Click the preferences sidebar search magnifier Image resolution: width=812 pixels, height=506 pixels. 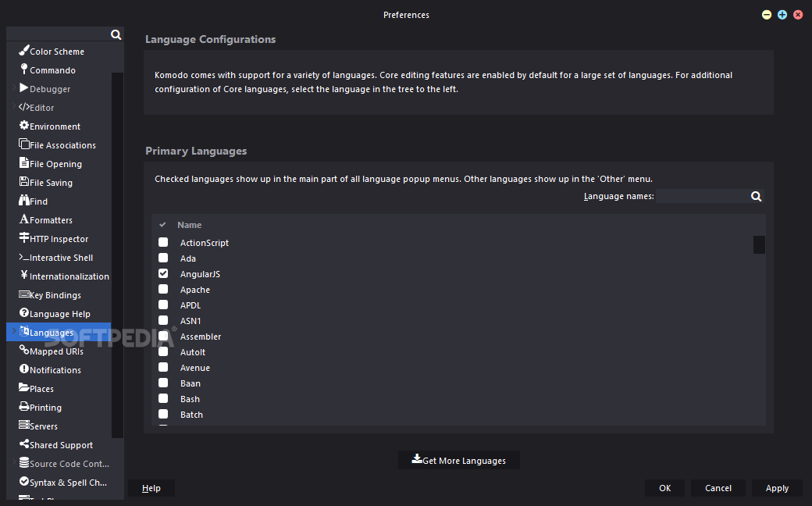[116, 34]
